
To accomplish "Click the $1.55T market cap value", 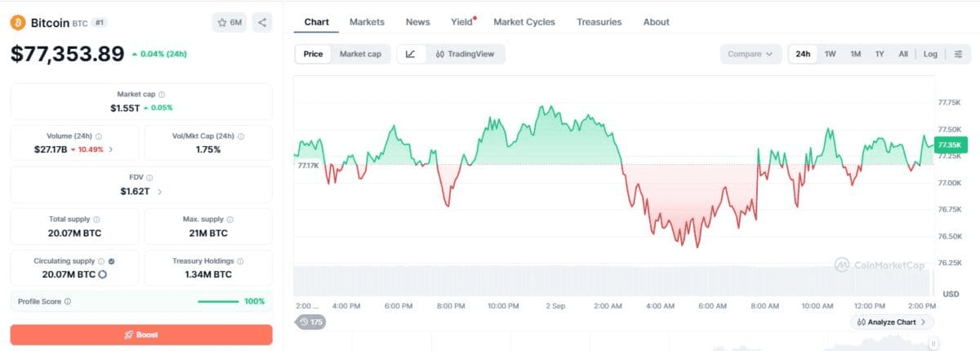I will point(125,108).
